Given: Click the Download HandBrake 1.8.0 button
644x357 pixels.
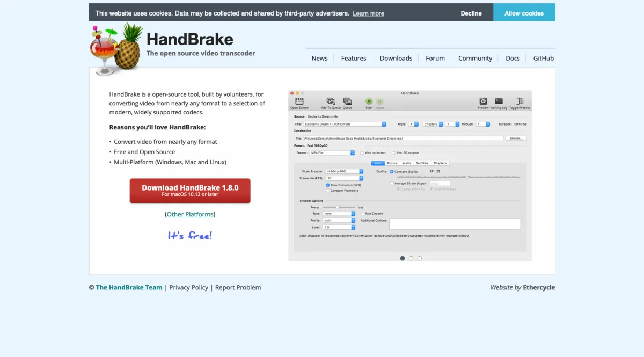Looking at the screenshot, I should coord(190,191).
